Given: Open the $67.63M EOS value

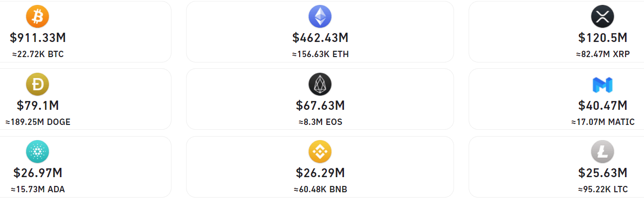Looking at the screenshot, I should [x=320, y=105].
